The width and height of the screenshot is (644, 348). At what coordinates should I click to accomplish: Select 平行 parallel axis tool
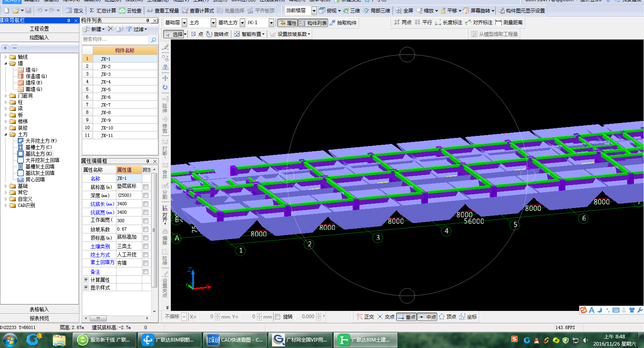pos(423,23)
